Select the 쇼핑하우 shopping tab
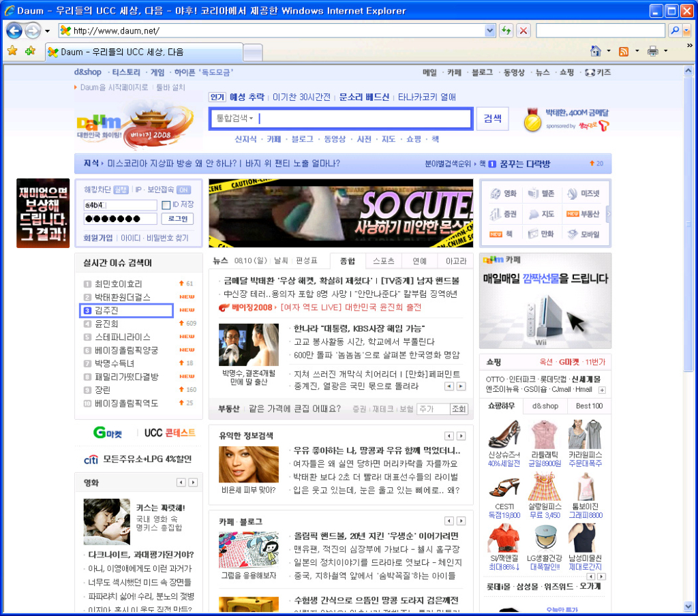Viewport: 698px width, 616px height. click(x=501, y=405)
